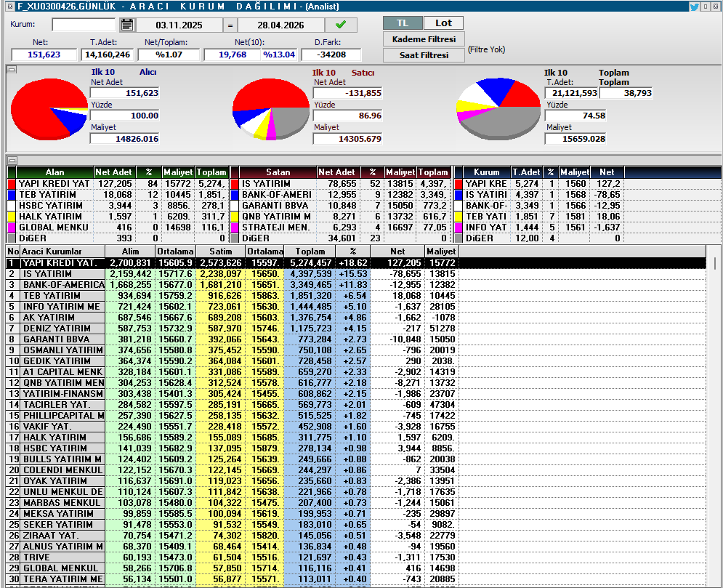Click the Alıcı pie chart
Screen dimensions: 723x588
click(x=49, y=109)
